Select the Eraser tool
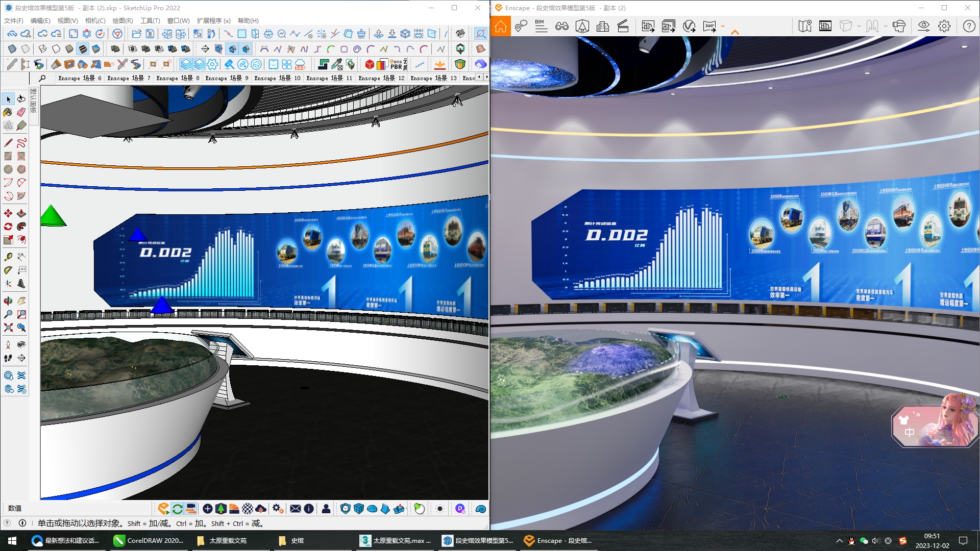Screen dimensions: 980x551 pyautogui.click(x=21, y=112)
